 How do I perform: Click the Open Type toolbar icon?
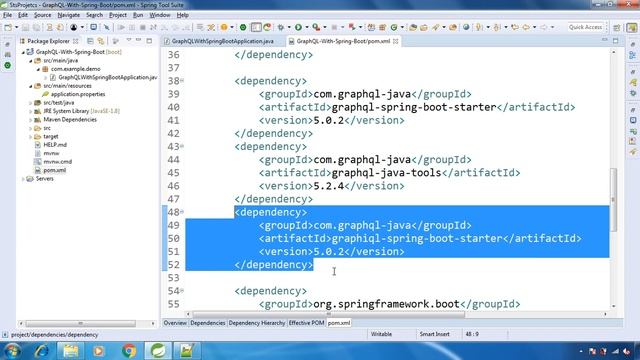pos(413,27)
